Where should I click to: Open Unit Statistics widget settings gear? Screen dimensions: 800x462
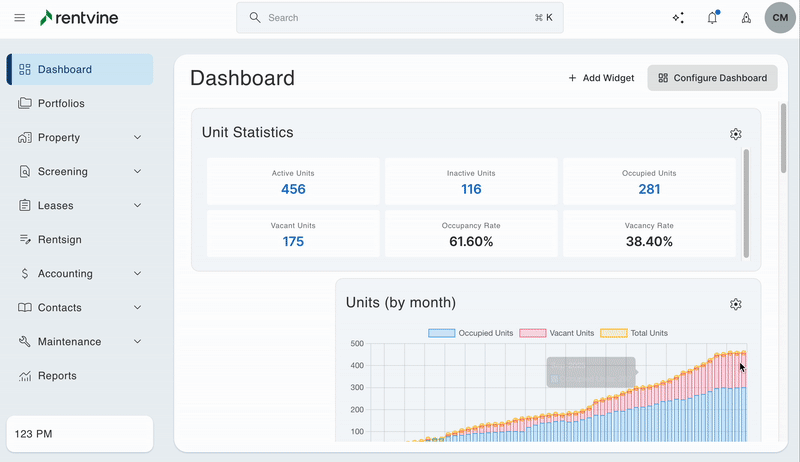tap(736, 134)
